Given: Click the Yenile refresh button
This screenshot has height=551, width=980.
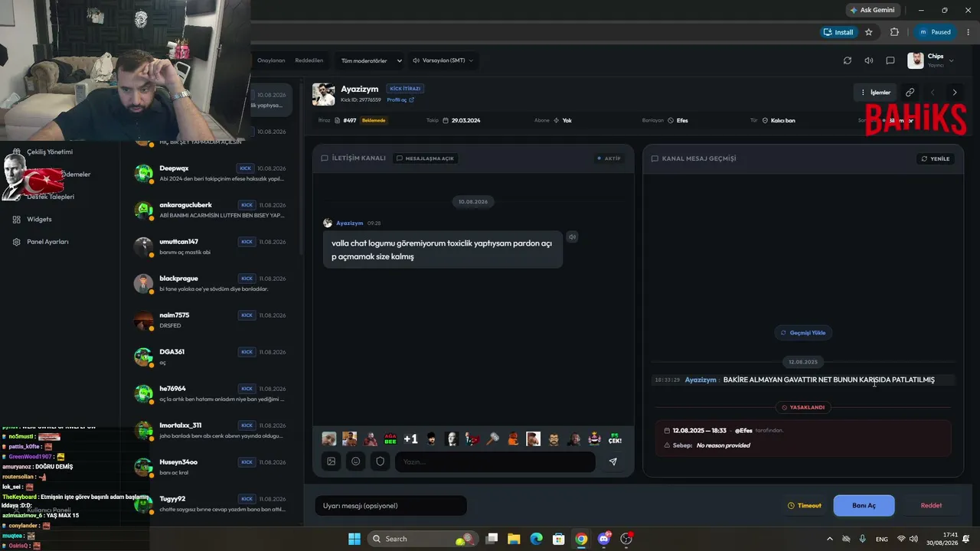Looking at the screenshot, I should [x=936, y=158].
